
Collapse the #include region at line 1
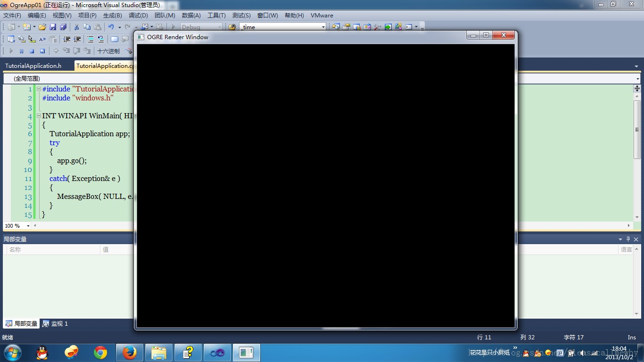[x=39, y=89]
